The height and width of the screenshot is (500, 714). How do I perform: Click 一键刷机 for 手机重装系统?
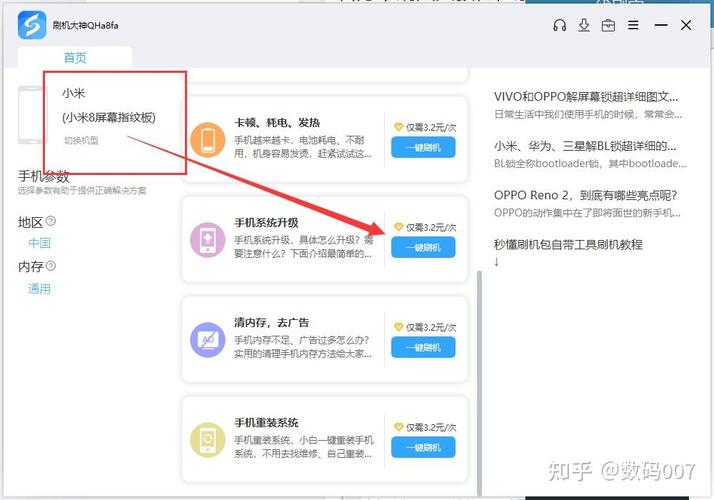coord(423,448)
